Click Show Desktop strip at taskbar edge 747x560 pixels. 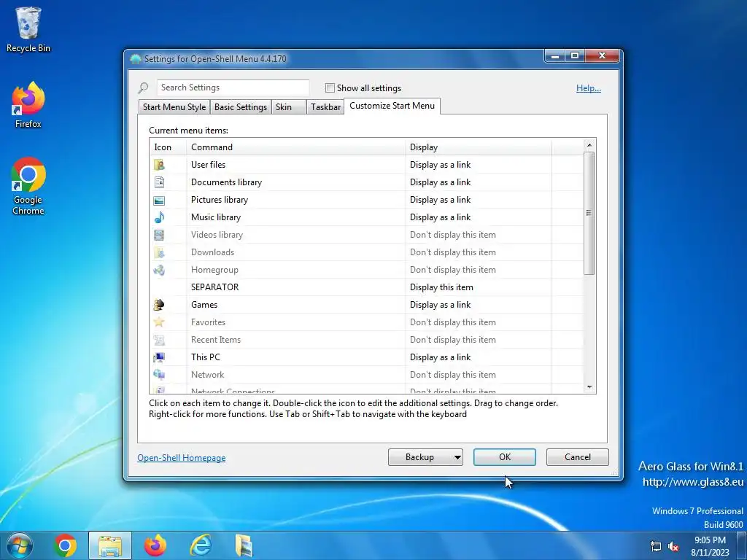click(742, 545)
